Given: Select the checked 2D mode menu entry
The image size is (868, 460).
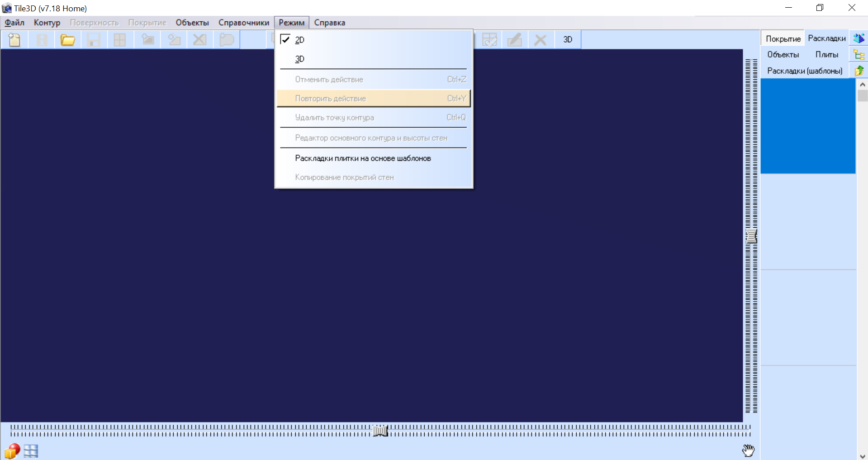Looking at the screenshot, I should click(374, 40).
